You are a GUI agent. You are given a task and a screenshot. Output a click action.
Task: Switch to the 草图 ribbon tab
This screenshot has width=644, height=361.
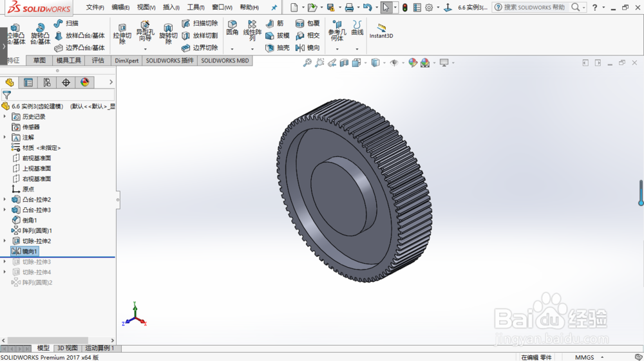39,60
